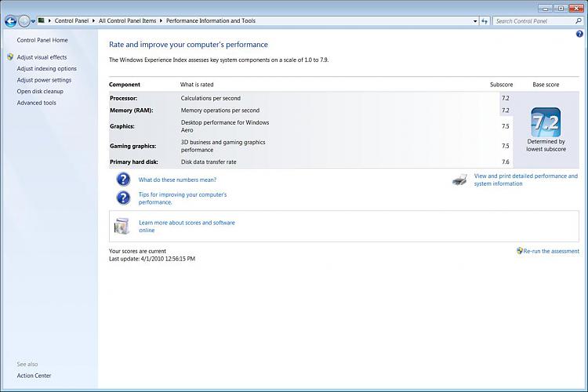
Task: Open Help via the blue question icon
Action: [579, 34]
